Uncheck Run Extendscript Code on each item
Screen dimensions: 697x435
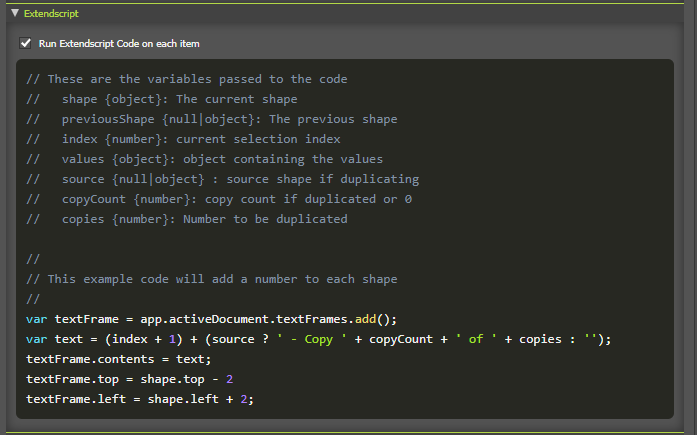[25, 44]
